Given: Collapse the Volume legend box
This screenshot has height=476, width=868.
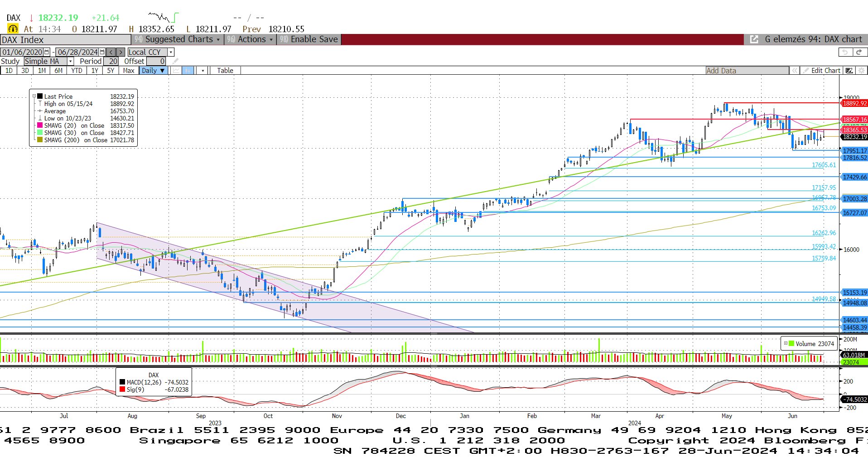Looking at the screenshot, I should tap(786, 343).
